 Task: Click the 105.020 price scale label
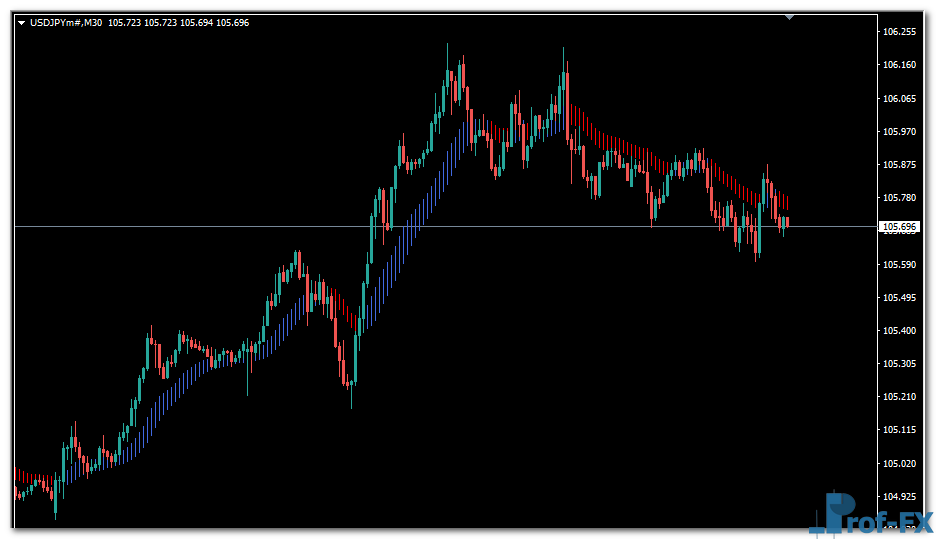point(899,464)
